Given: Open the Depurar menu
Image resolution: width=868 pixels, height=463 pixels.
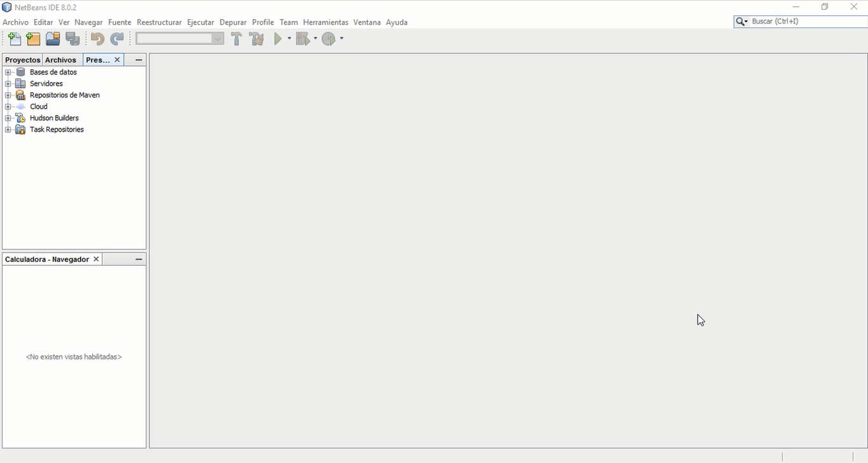Looking at the screenshot, I should pyautogui.click(x=233, y=22).
